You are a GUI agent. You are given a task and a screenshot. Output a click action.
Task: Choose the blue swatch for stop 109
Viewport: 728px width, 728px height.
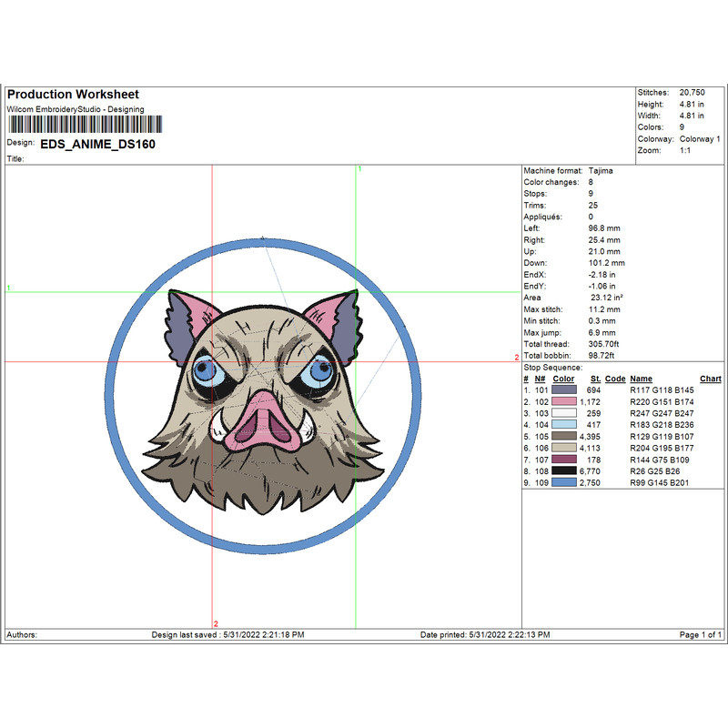point(564,483)
